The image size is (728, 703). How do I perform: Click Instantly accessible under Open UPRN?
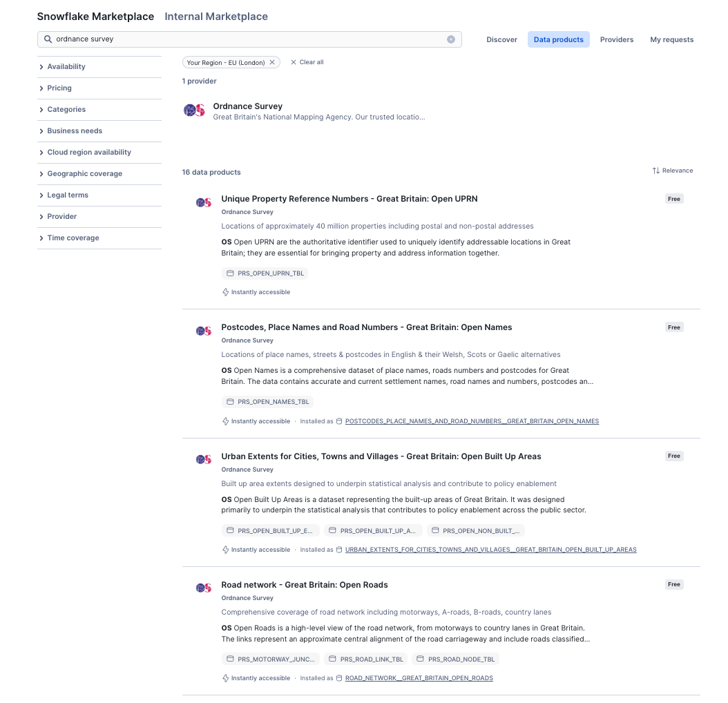256,292
